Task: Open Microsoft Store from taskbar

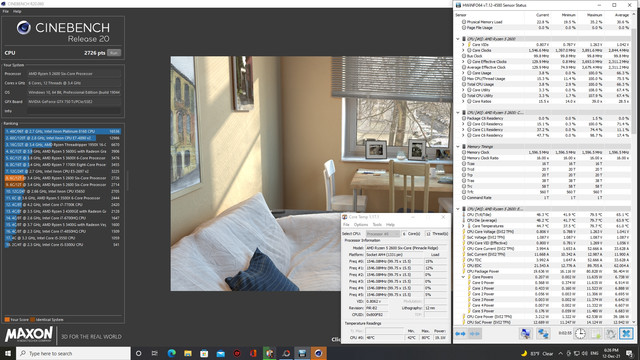Action: click(x=204, y=353)
